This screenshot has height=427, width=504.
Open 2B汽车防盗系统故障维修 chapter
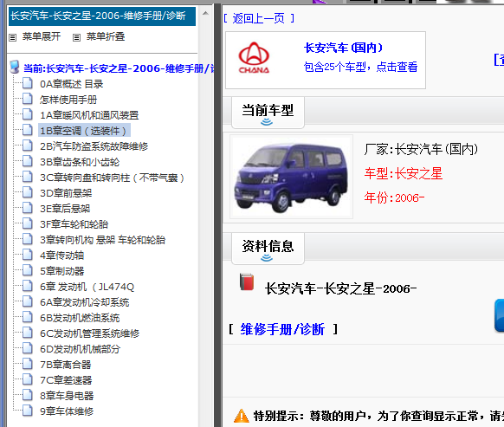coord(94,146)
